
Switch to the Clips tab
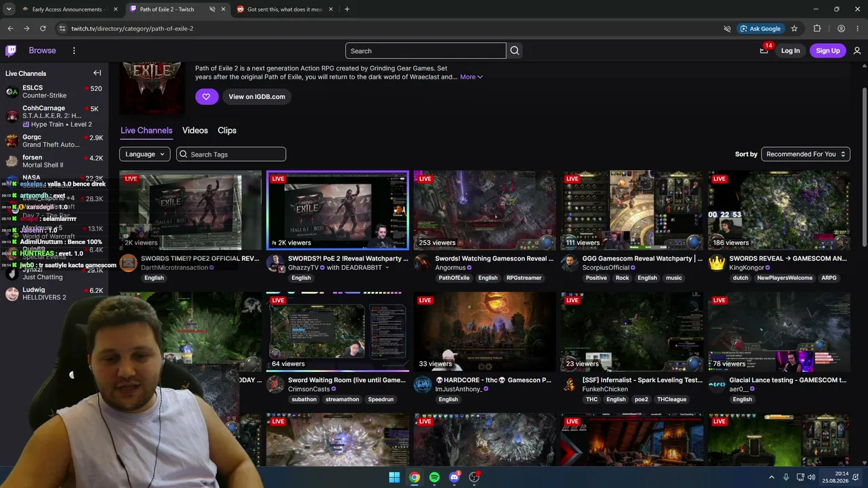[227, 130]
